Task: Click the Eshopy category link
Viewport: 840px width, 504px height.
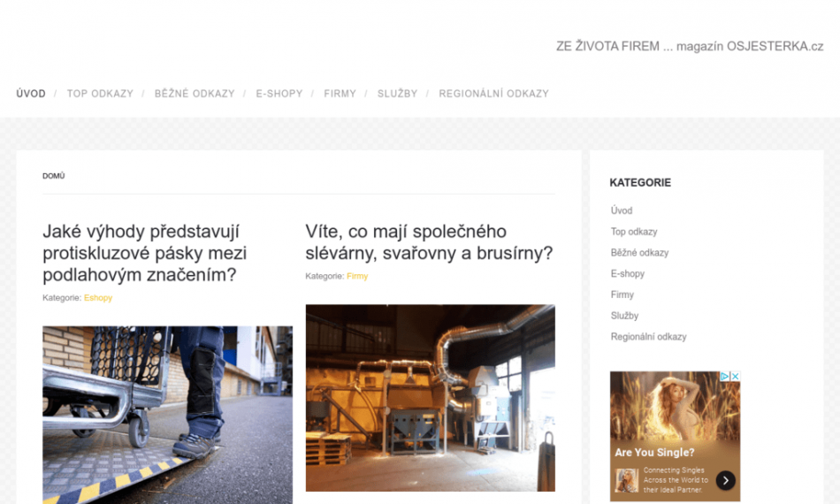Action: (98, 298)
